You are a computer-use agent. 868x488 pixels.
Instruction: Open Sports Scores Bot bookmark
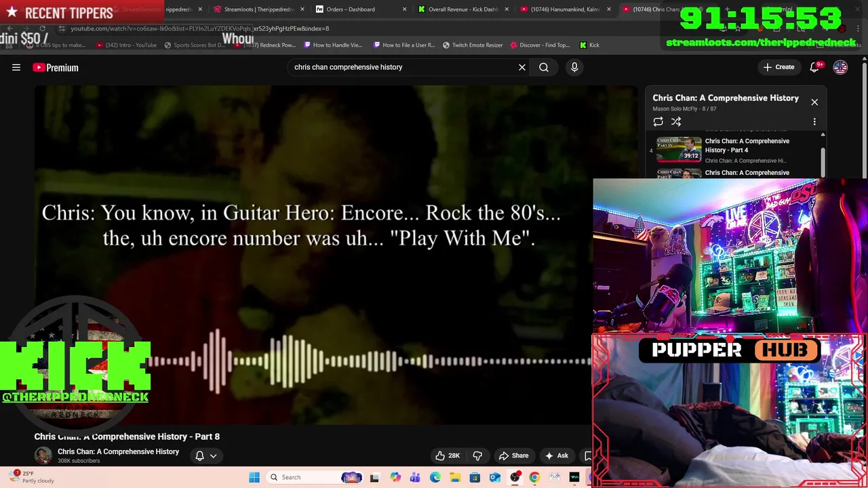pyautogui.click(x=194, y=45)
